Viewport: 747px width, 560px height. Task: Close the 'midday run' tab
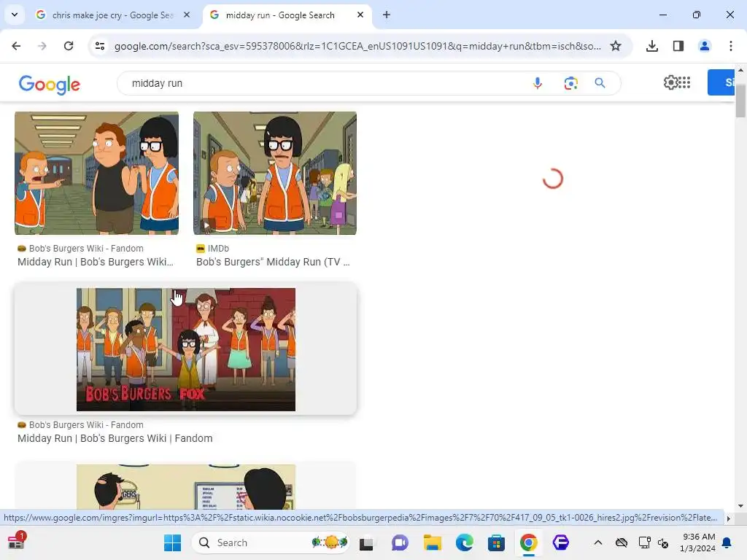(360, 15)
